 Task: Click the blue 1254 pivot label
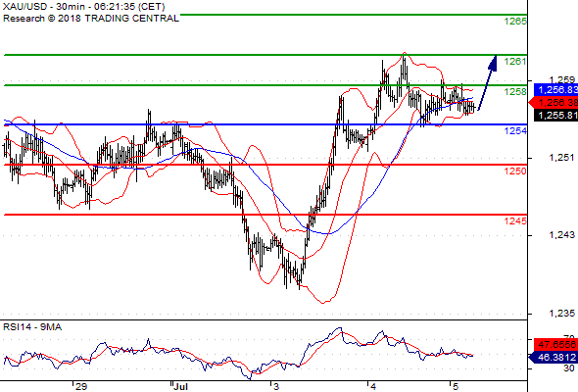tap(515, 131)
